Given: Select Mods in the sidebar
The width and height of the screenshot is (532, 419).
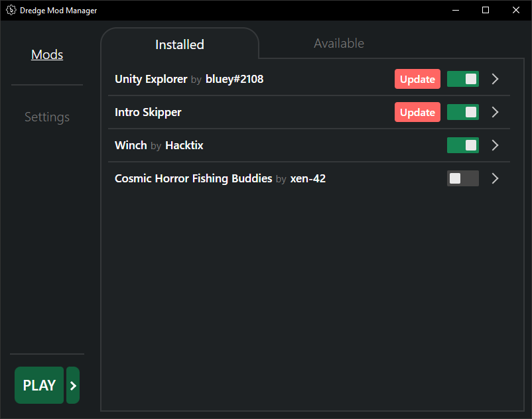Looking at the screenshot, I should tap(46, 54).
